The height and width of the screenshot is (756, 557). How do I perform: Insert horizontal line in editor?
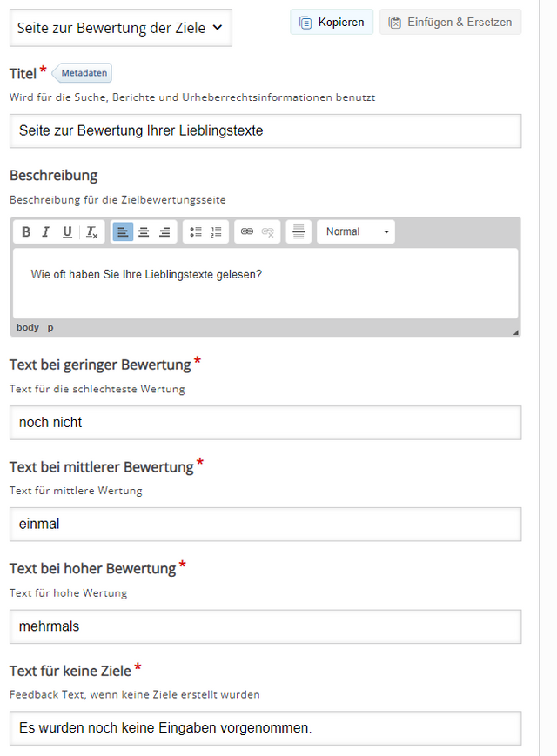pos(299,232)
